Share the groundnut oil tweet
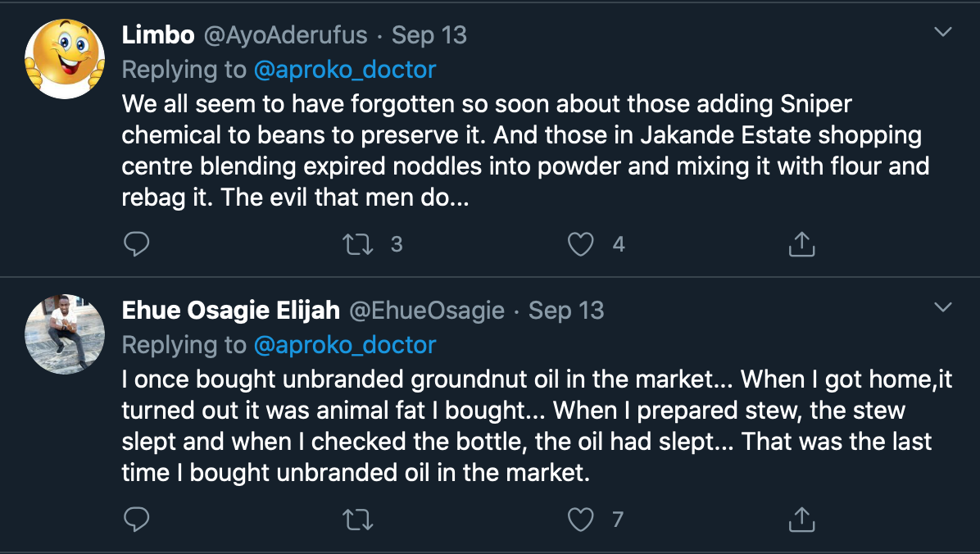The image size is (980, 554). pos(801,519)
